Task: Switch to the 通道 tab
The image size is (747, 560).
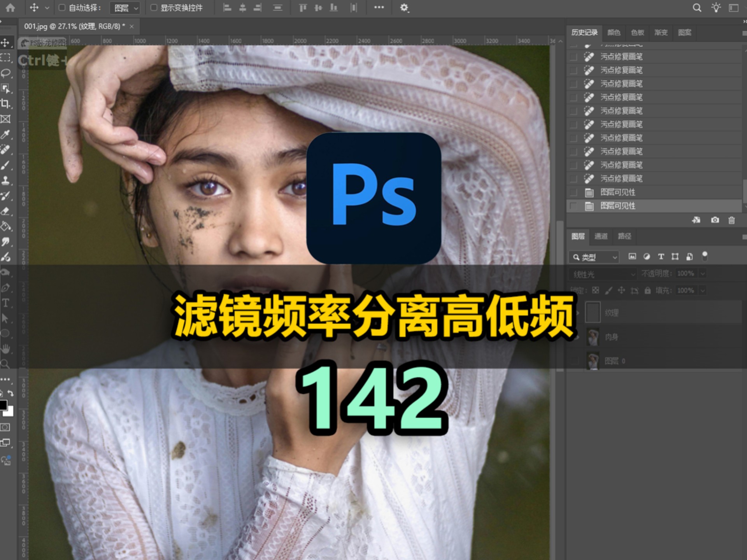Action: 601,236
